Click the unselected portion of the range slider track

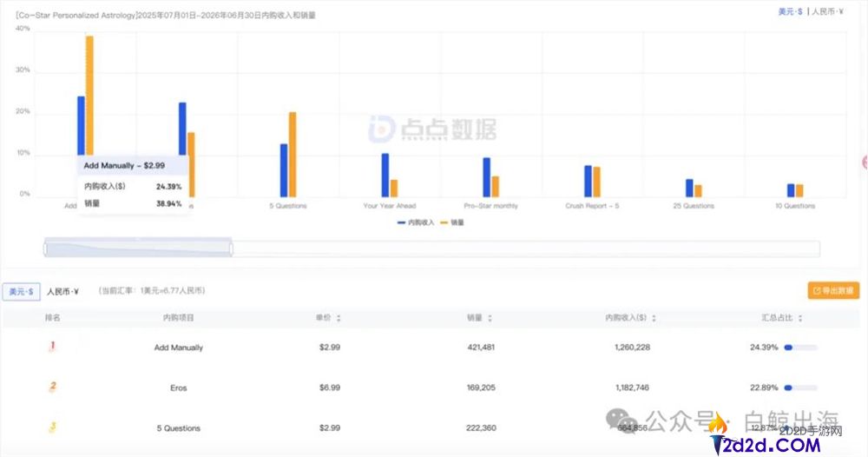click(526, 248)
